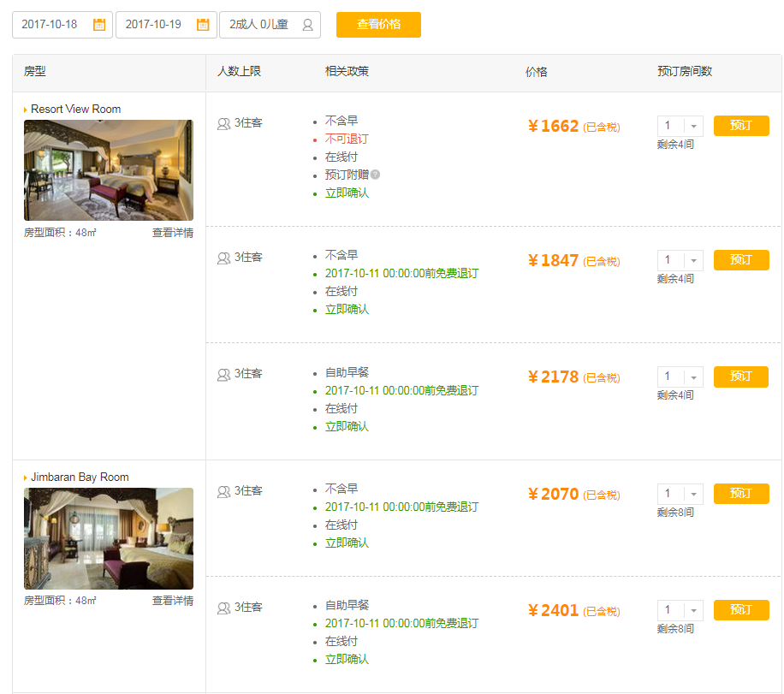The height and width of the screenshot is (694, 784).
Task: Click the guest person icon in occupancy field
Action: [x=307, y=25]
